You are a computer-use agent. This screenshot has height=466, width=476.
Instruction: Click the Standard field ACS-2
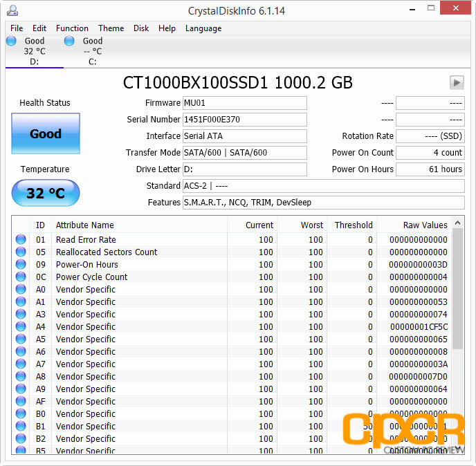(324, 186)
